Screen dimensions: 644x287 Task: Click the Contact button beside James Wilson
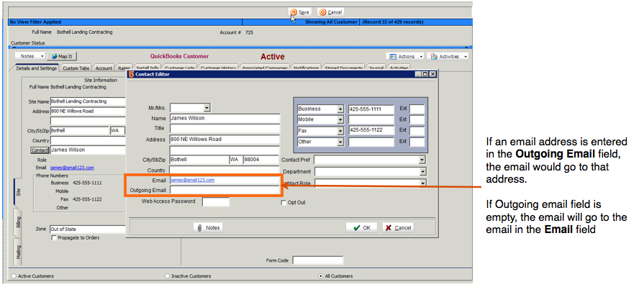[40, 150]
